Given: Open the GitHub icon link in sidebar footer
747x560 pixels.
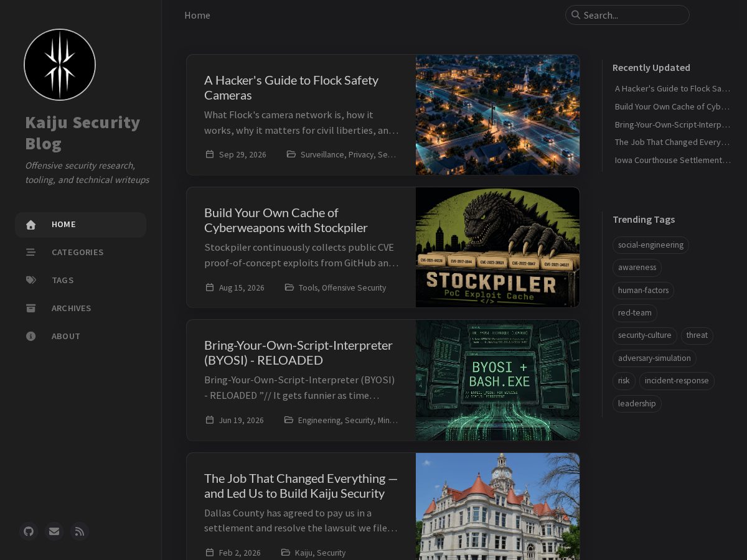Looking at the screenshot, I should point(29,531).
